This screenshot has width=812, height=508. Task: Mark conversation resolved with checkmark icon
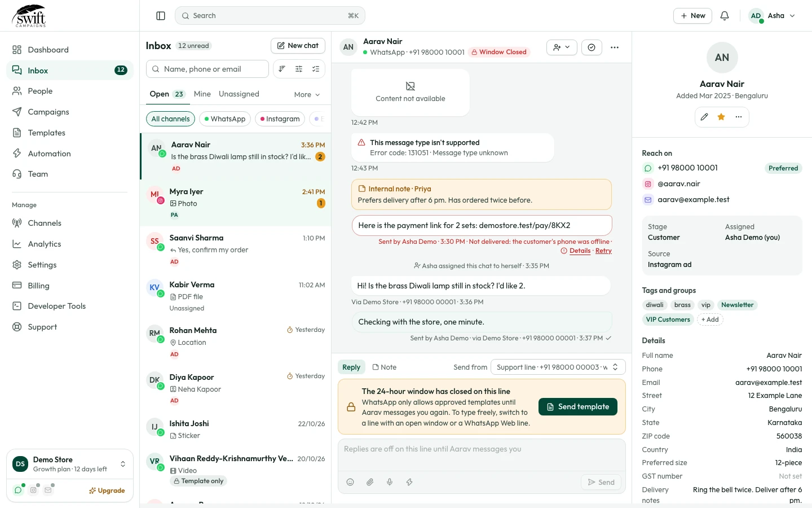[592, 47]
